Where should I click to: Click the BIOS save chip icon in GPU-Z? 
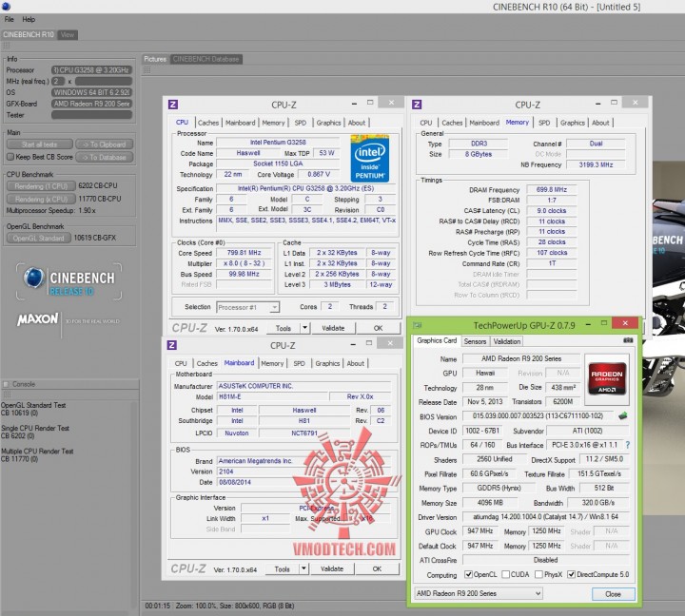point(623,416)
